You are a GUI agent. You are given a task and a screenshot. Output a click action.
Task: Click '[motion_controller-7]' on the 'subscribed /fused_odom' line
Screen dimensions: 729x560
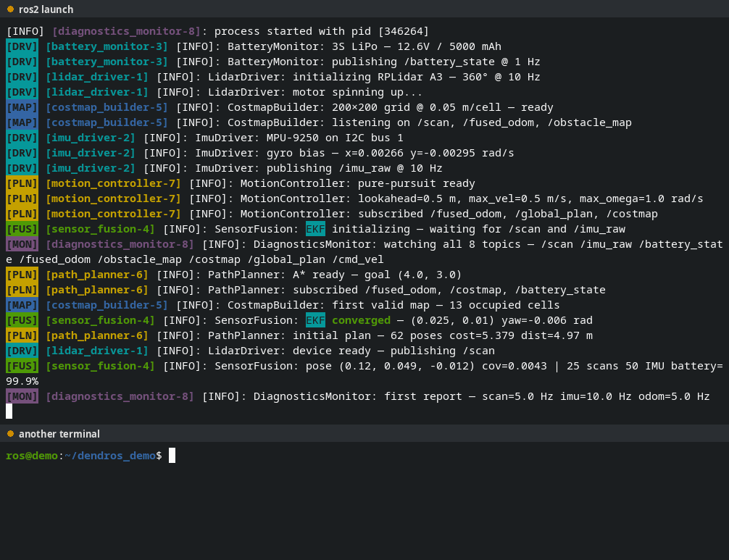pos(114,214)
